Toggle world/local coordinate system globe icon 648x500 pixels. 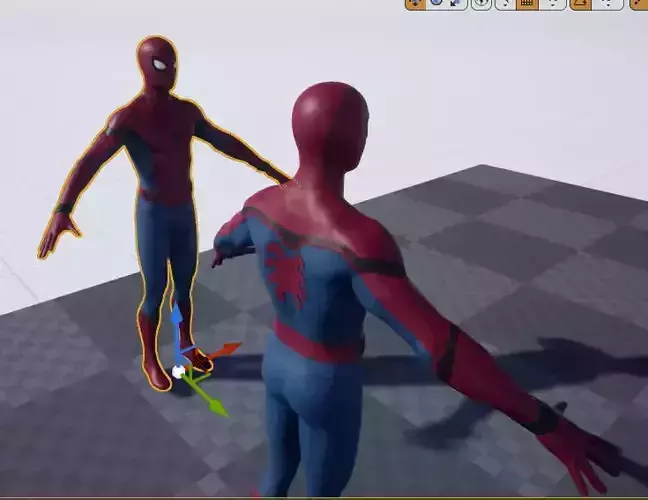pyautogui.click(x=481, y=3)
